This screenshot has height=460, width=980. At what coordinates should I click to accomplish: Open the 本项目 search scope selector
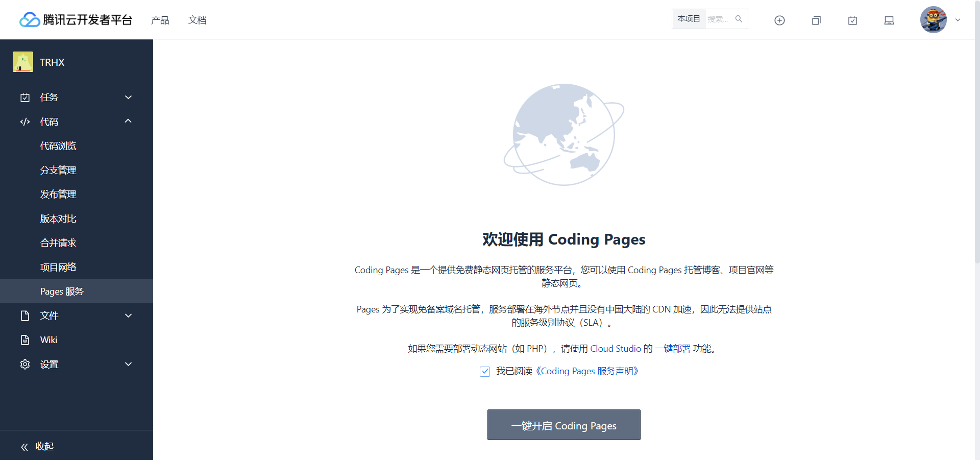[x=689, y=19]
